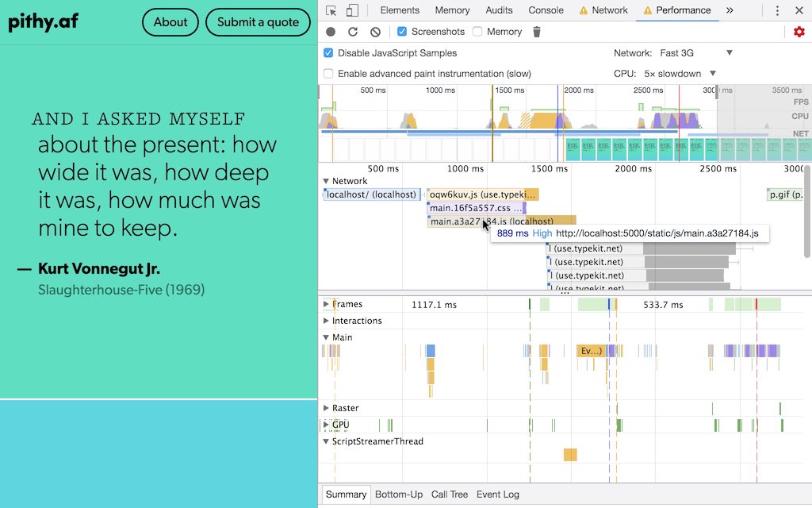Image resolution: width=812 pixels, height=508 pixels.
Task: Click the Submit a quote button
Action: 258,22
